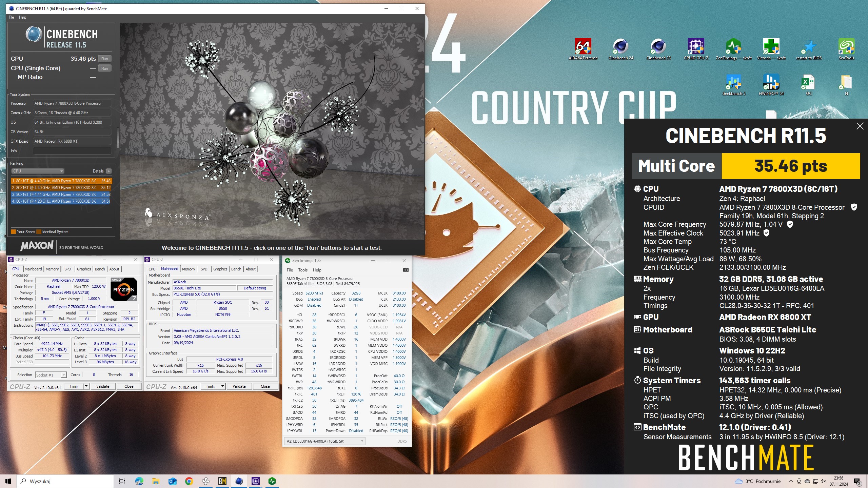The image size is (868, 488).
Task: Click Validate in left CPU-Z window
Action: (103, 386)
